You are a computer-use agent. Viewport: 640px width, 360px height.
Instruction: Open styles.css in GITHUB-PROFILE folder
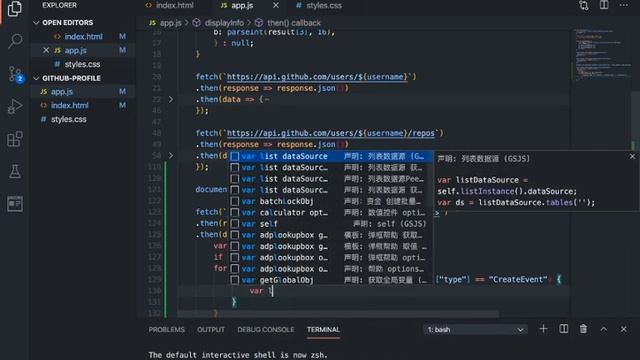(83, 119)
